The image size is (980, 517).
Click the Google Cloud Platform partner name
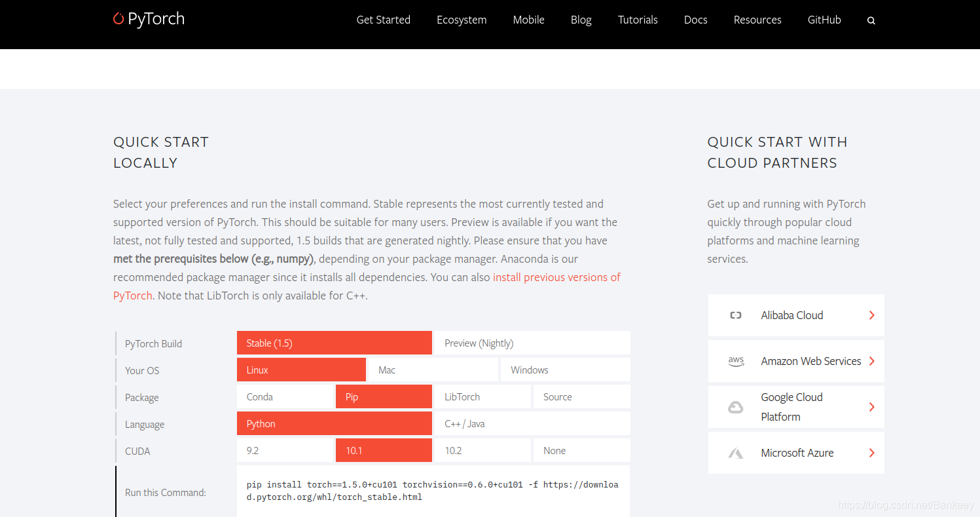click(791, 407)
